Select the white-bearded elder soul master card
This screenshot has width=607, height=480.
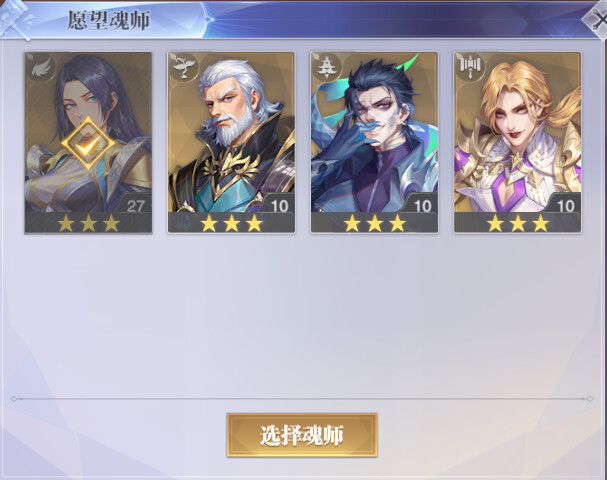click(231, 142)
